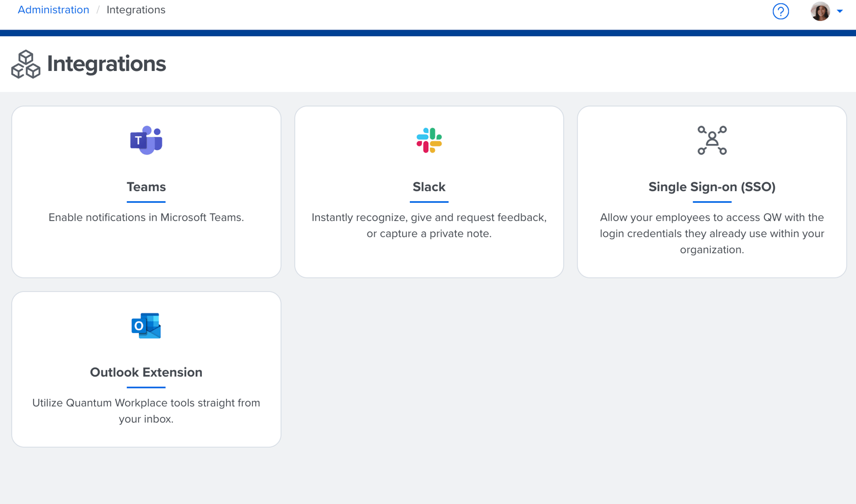The width and height of the screenshot is (856, 504).
Task: Expand the account menu dropdown arrow
Action: 840,11
